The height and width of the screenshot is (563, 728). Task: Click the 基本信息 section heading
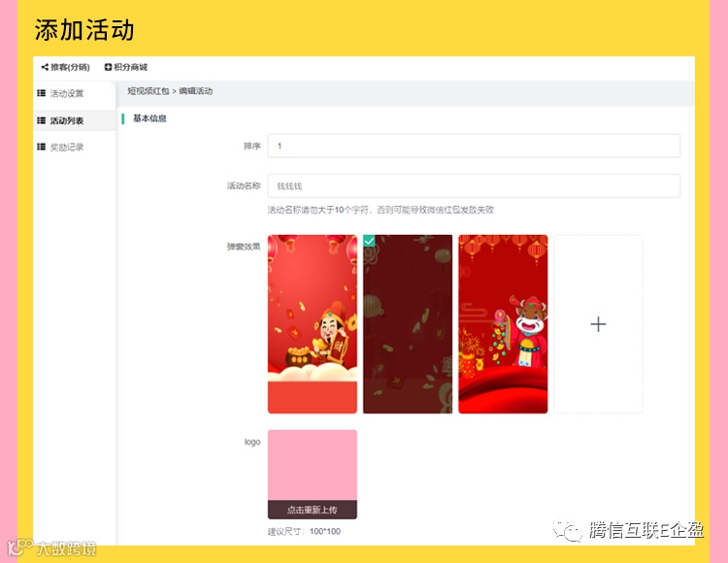click(149, 118)
